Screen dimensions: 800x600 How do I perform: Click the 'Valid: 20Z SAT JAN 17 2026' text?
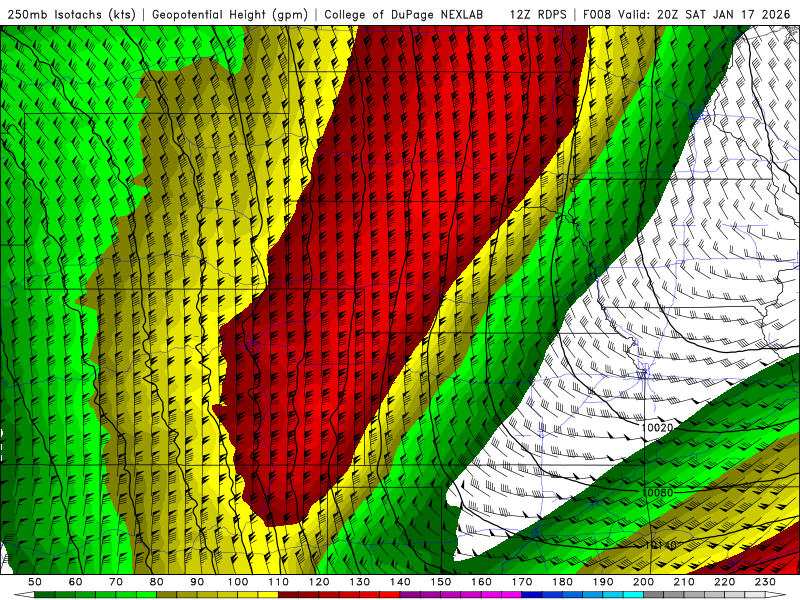coord(704,14)
